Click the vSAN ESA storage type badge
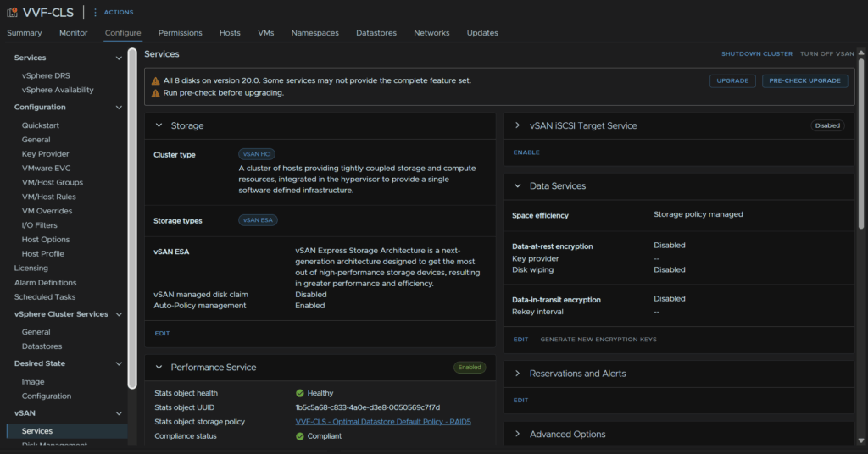 (258, 220)
